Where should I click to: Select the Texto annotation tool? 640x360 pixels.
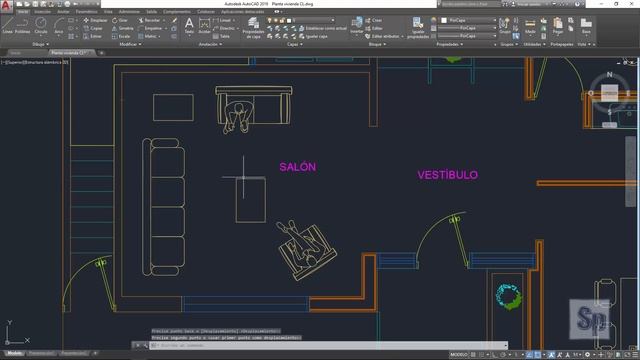(x=189, y=25)
